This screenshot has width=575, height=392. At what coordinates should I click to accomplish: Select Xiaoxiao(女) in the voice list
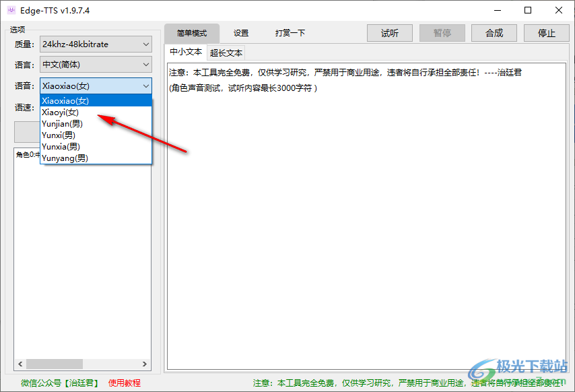[x=96, y=101]
